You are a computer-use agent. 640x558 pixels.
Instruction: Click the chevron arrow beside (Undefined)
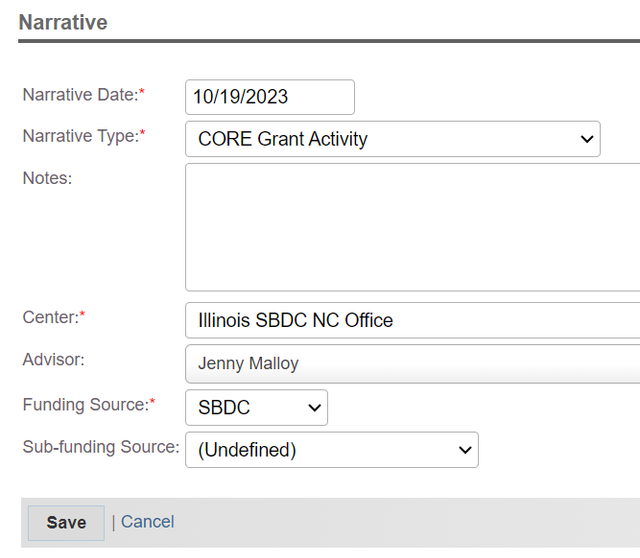click(x=465, y=450)
